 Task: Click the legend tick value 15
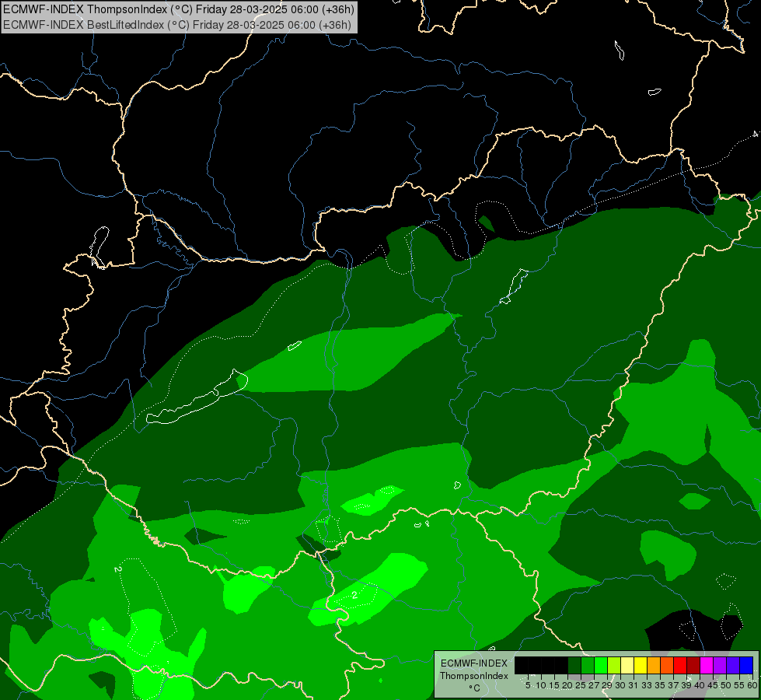(x=555, y=685)
